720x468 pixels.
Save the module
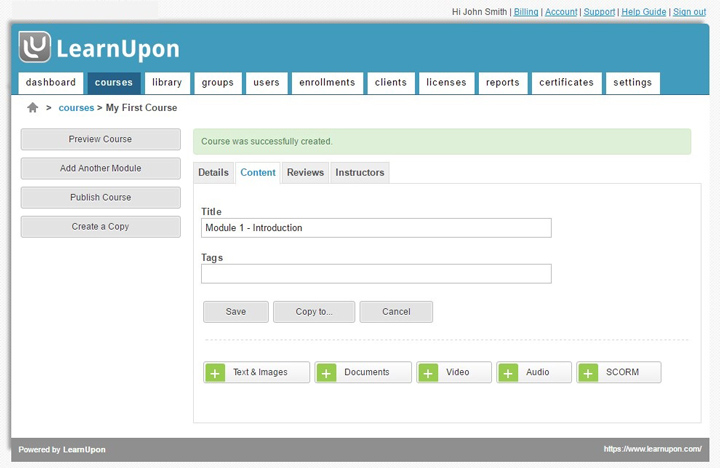click(236, 312)
